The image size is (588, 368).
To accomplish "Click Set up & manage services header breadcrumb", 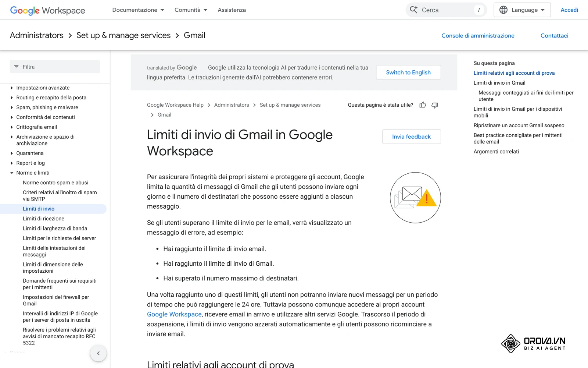I will click(123, 35).
